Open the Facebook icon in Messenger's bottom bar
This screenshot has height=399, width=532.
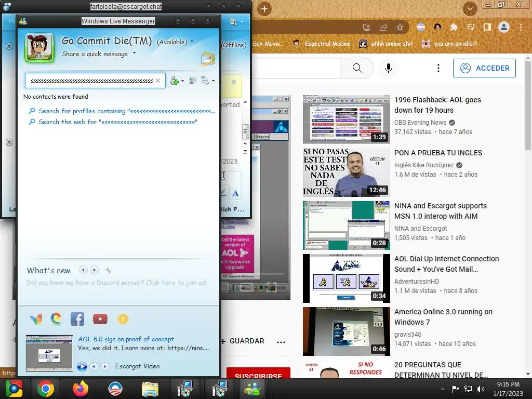77,320
